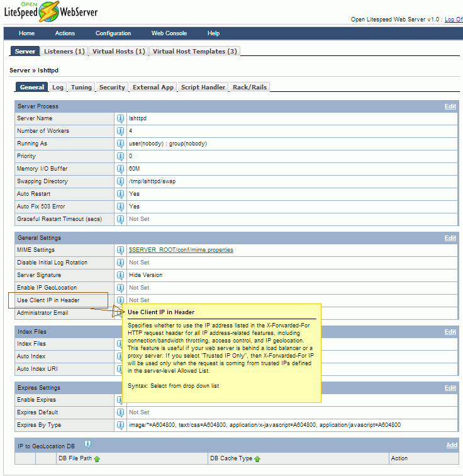Select the Server tab
This screenshot has width=463, height=476.
(25, 51)
